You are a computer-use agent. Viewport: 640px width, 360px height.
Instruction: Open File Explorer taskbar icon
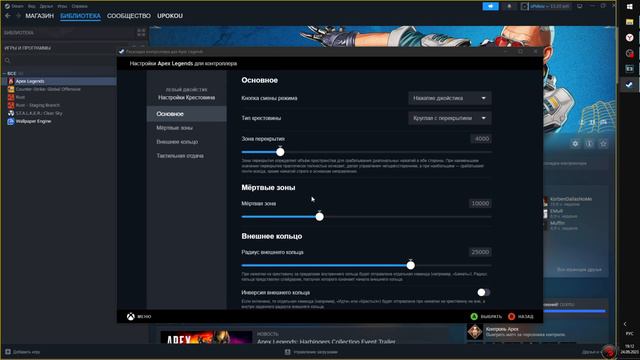[x=629, y=22]
